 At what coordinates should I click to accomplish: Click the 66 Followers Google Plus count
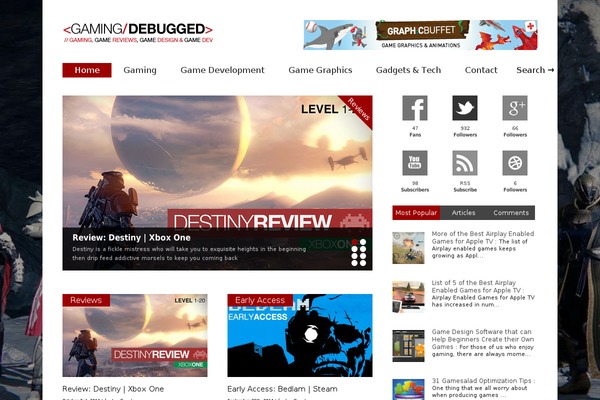coord(515,131)
